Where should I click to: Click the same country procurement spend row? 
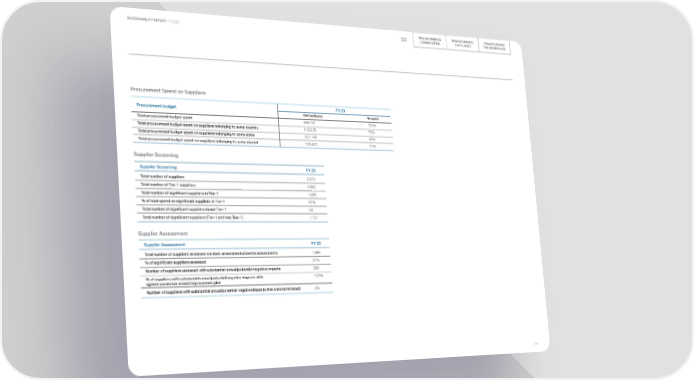coord(262,127)
